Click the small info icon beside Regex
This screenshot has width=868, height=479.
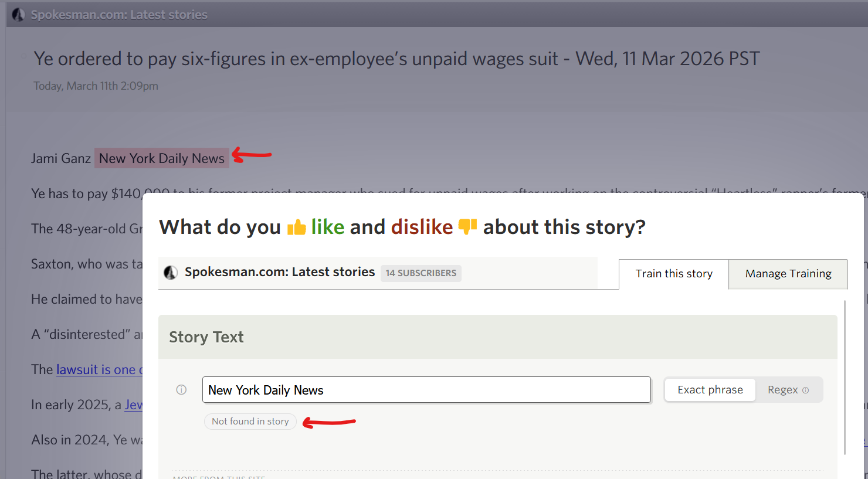click(x=805, y=390)
